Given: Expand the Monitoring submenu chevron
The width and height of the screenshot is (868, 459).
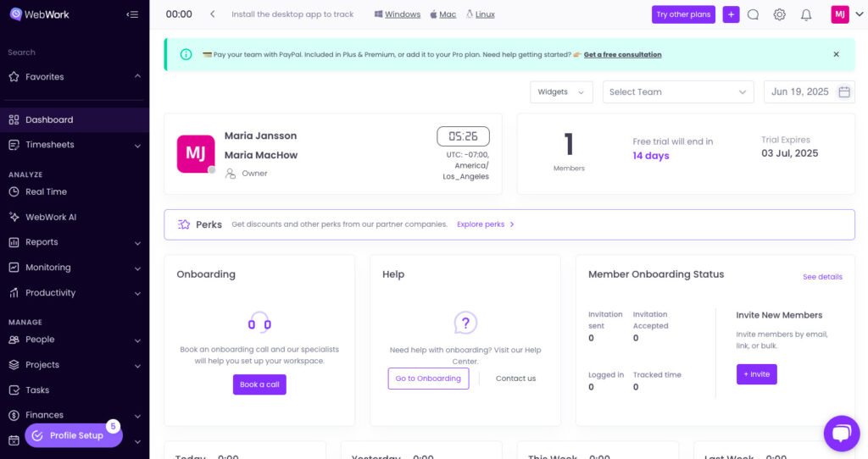Looking at the screenshot, I should point(137,268).
